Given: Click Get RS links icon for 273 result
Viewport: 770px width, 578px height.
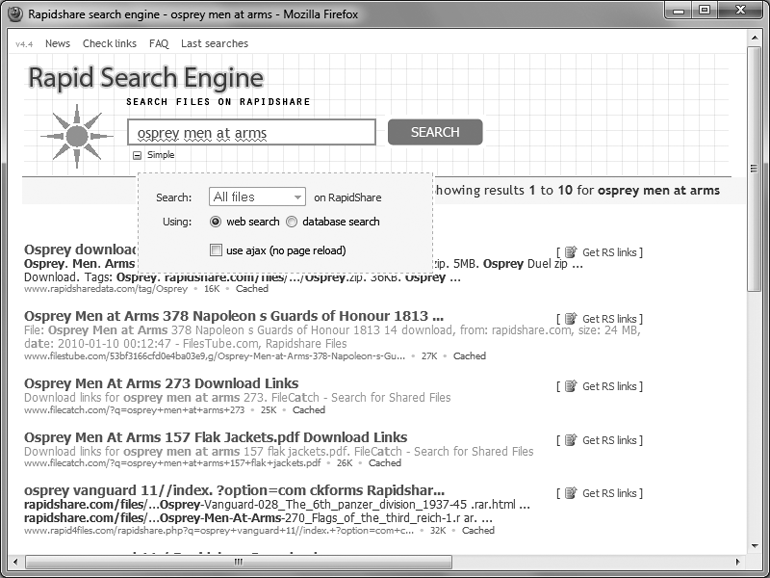Looking at the screenshot, I should 571,386.
